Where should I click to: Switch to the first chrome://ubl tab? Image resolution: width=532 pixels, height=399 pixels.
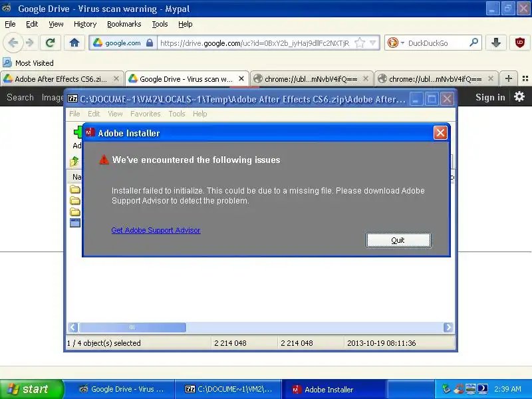click(311, 79)
